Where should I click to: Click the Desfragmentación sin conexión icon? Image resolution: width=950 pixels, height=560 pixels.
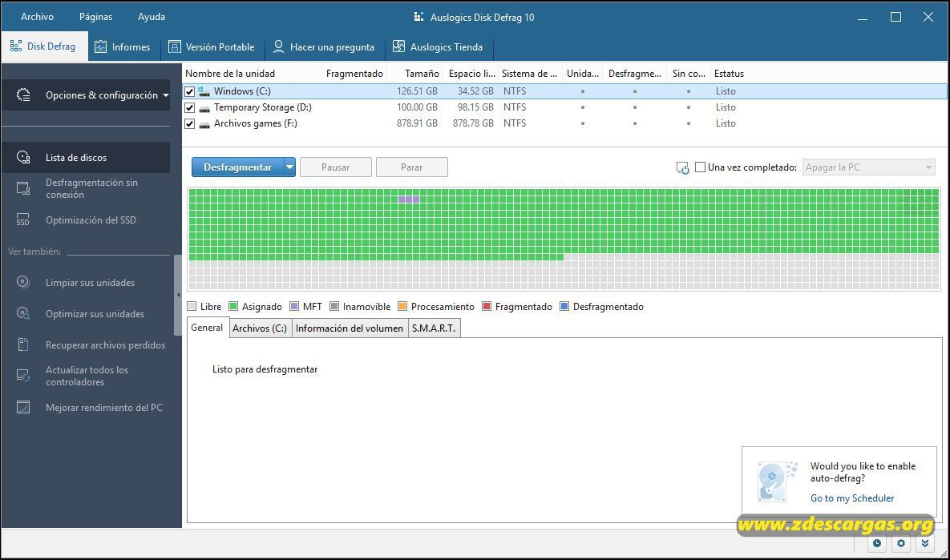23,188
